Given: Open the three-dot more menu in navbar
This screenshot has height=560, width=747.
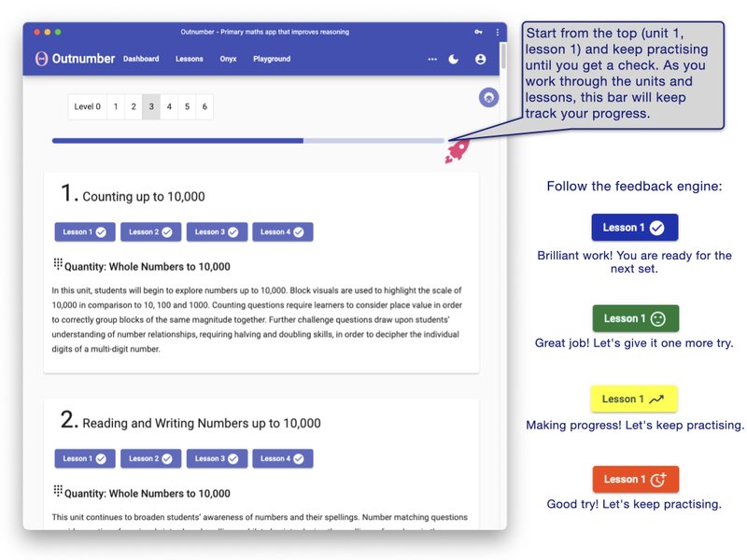Looking at the screenshot, I should (432, 59).
